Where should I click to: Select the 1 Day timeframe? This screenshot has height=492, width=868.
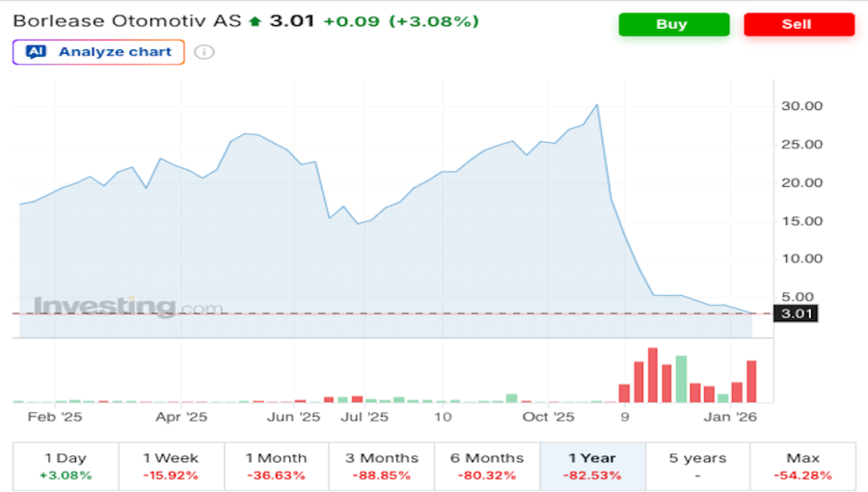coord(66,466)
